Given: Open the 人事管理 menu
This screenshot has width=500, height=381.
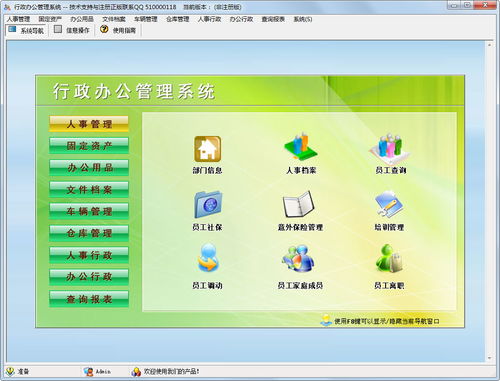Looking at the screenshot, I should point(18,19).
